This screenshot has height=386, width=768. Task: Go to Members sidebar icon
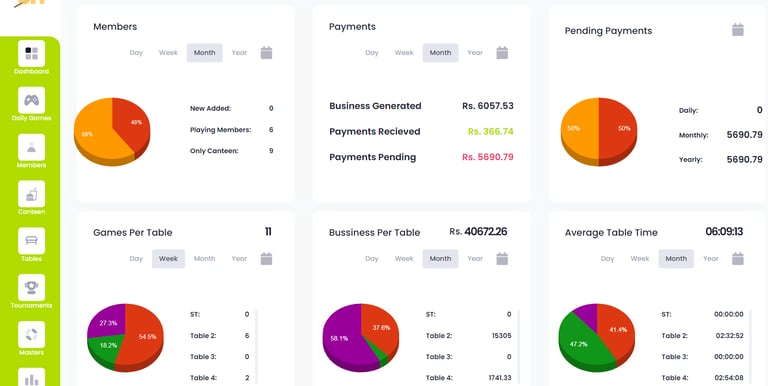(x=31, y=147)
